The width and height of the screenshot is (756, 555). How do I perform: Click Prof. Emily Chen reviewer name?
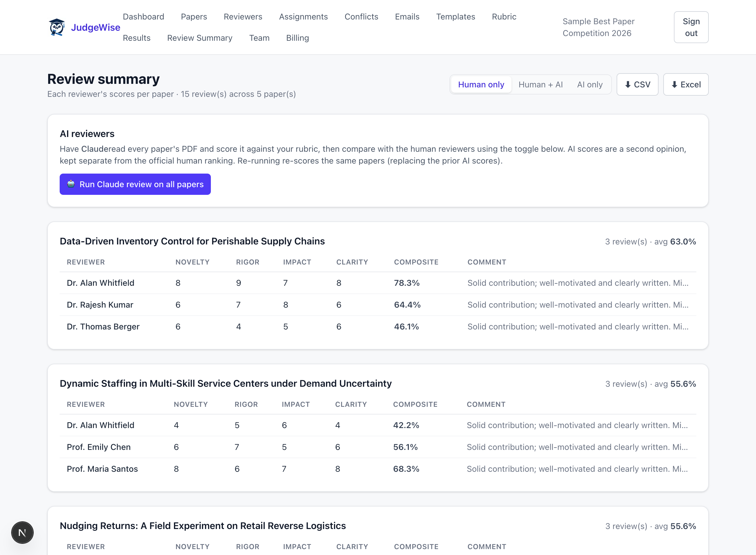(x=98, y=447)
